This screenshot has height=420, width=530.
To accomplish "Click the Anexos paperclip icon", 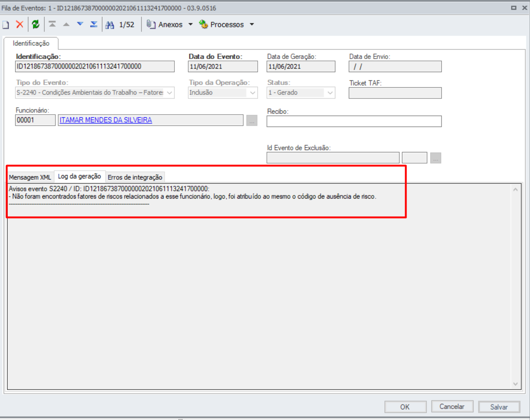I will click(x=151, y=24).
